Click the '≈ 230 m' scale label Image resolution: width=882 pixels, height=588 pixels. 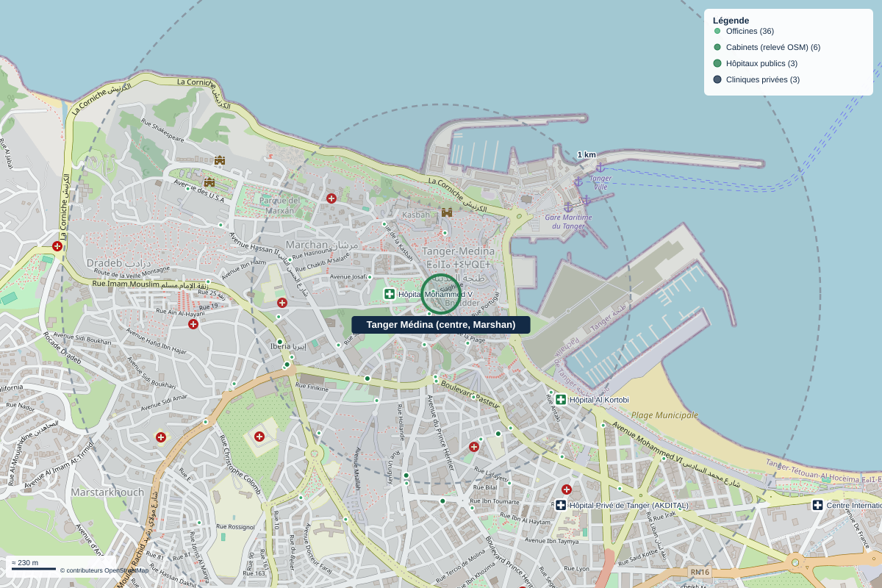click(x=25, y=563)
